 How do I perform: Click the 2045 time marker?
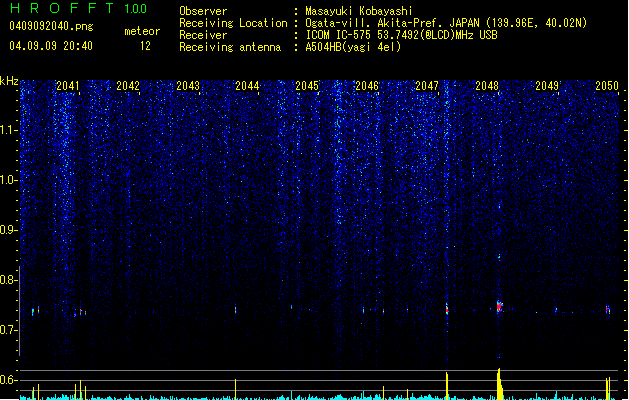coord(307,86)
